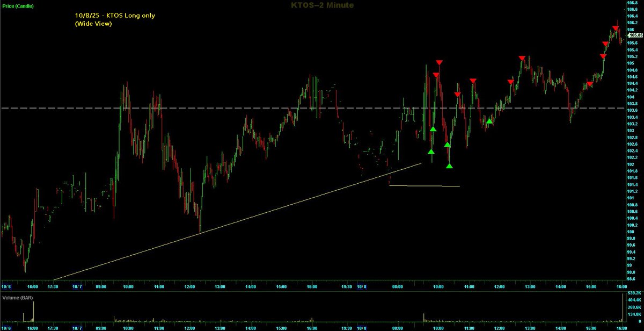
Task: Select the highest red sell triangle near 106
Action: [x=616, y=28]
